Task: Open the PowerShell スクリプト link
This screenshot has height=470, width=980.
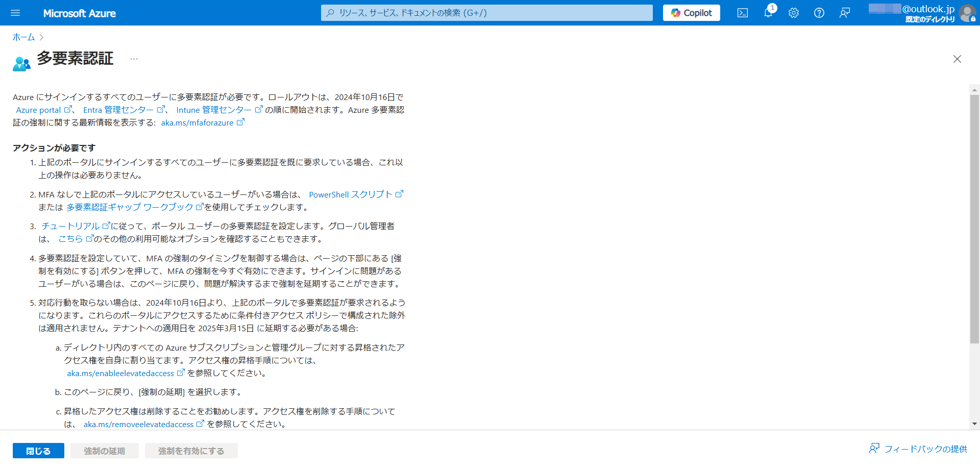Action: click(x=351, y=194)
